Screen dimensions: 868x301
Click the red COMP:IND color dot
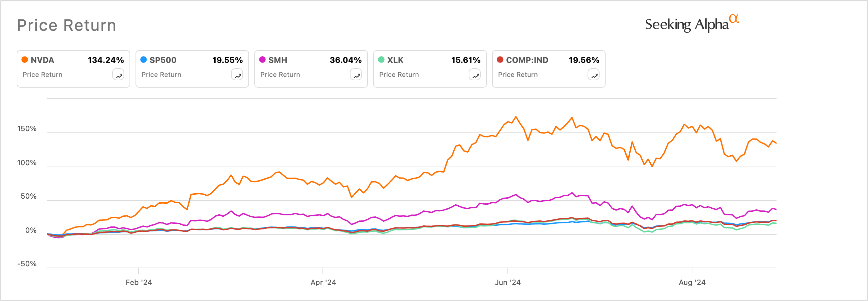point(500,60)
